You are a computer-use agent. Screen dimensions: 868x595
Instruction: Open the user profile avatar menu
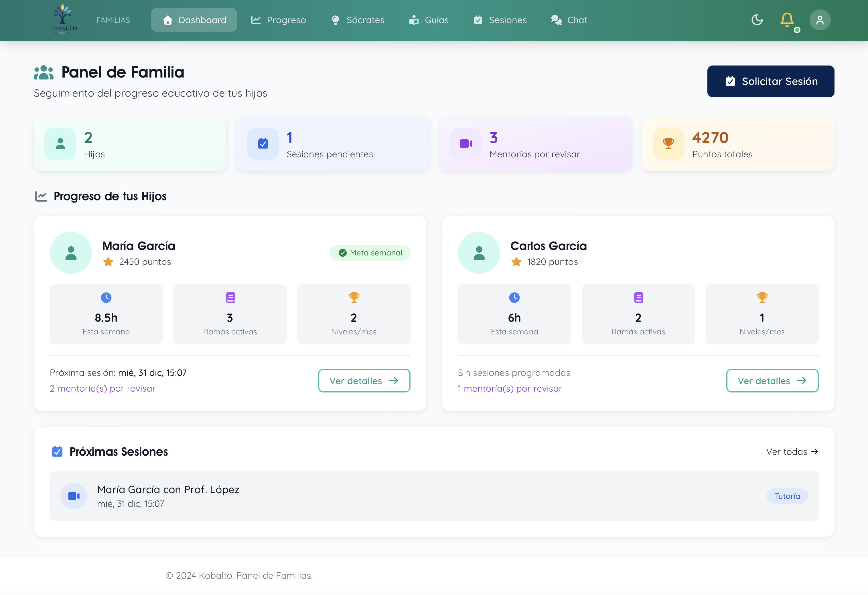(x=820, y=20)
